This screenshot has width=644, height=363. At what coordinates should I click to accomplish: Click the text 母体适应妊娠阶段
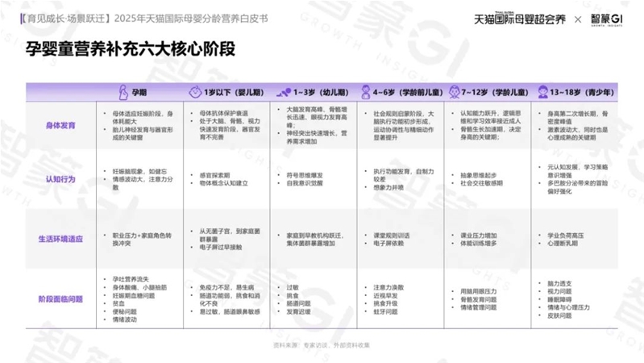pyautogui.click(x=139, y=114)
